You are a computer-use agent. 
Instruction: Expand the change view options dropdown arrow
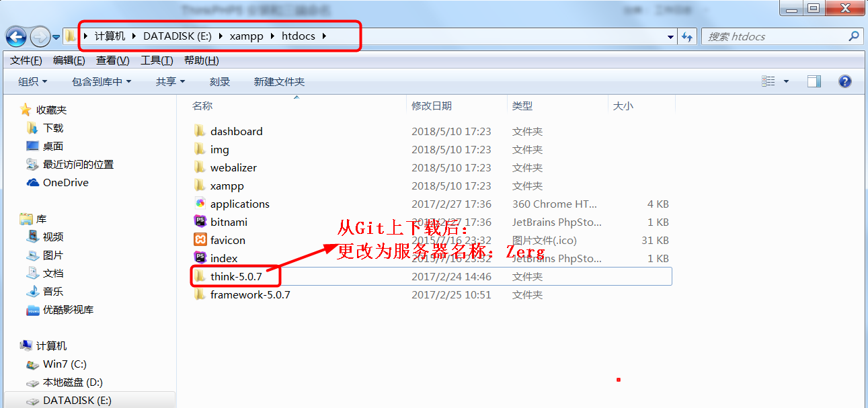786,81
